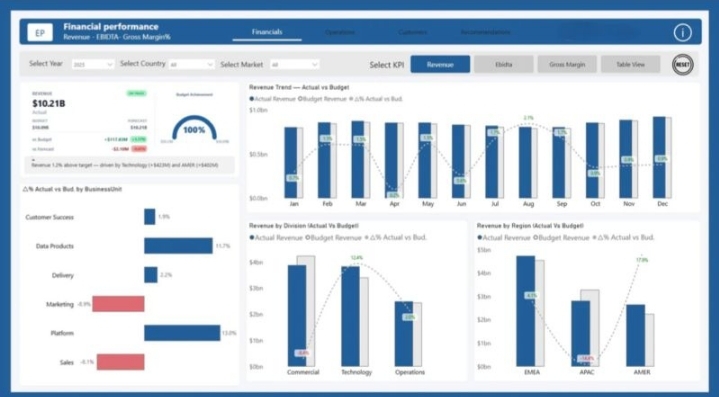The width and height of the screenshot is (719, 397).
Task: Open the Select Year dropdown
Action: click(93, 65)
